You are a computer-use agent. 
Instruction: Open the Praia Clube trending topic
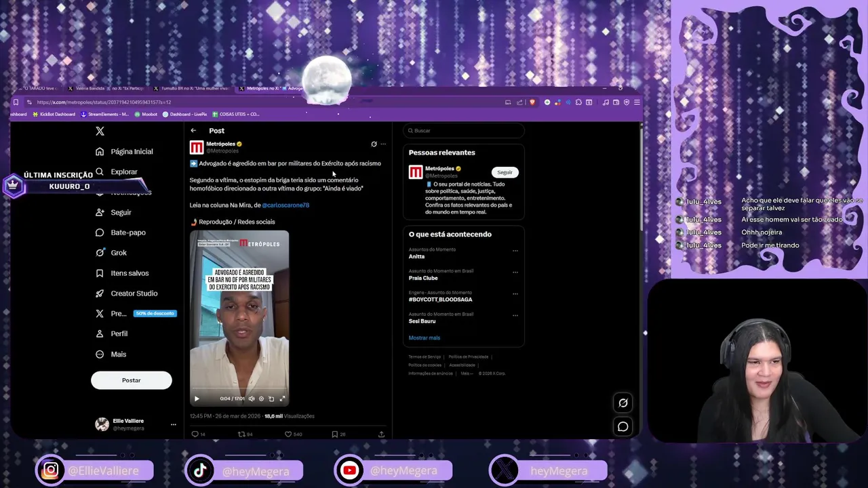point(423,278)
